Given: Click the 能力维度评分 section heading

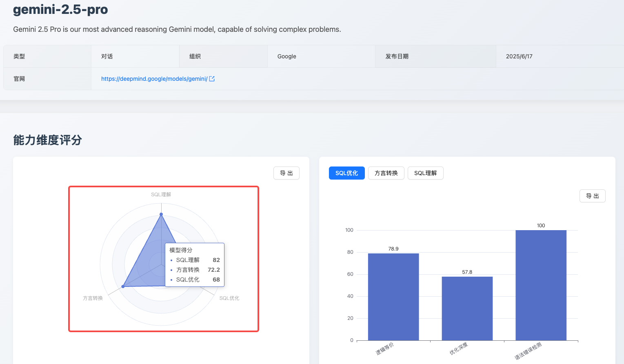Looking at the screenshot, I should [47, 140].
